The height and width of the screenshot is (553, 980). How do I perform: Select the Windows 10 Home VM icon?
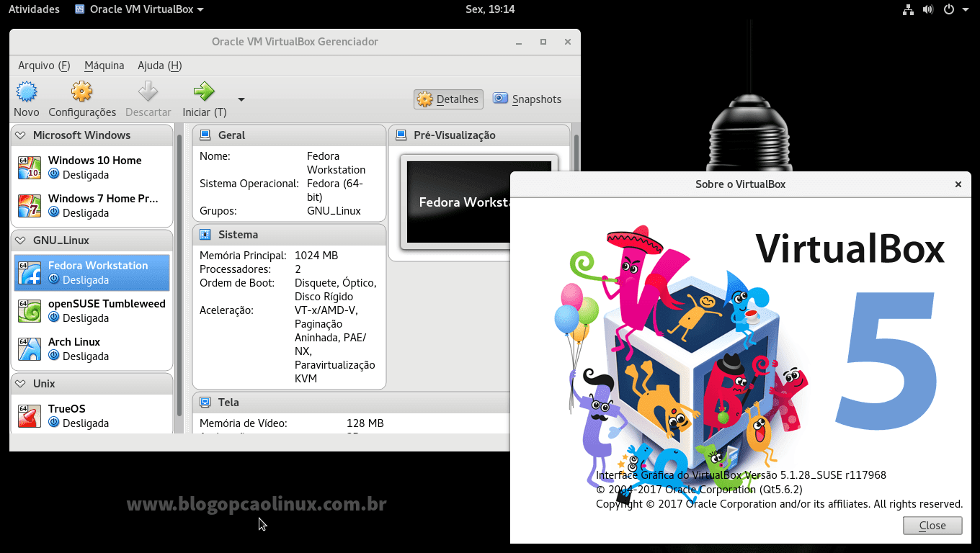point(30,168)
